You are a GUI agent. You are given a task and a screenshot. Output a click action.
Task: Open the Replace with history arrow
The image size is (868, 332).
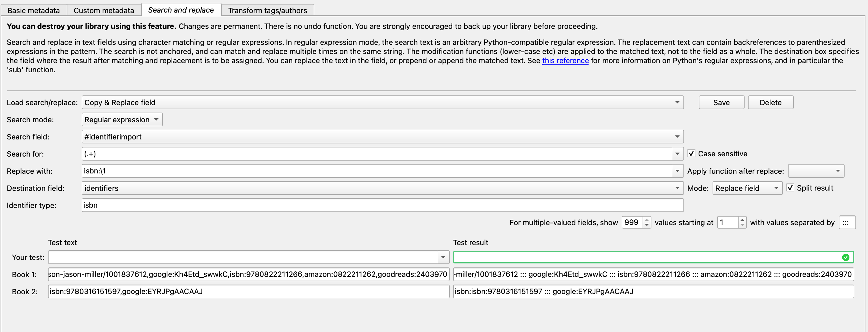[677, 171]
